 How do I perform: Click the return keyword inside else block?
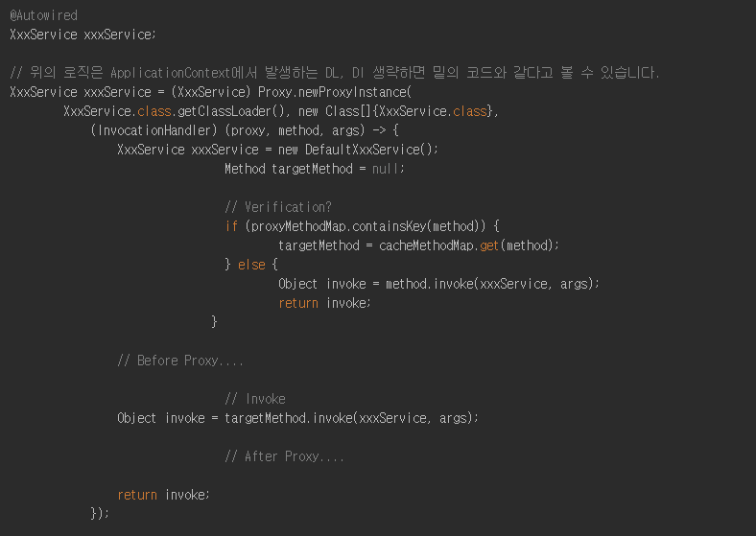coord(298,303)
